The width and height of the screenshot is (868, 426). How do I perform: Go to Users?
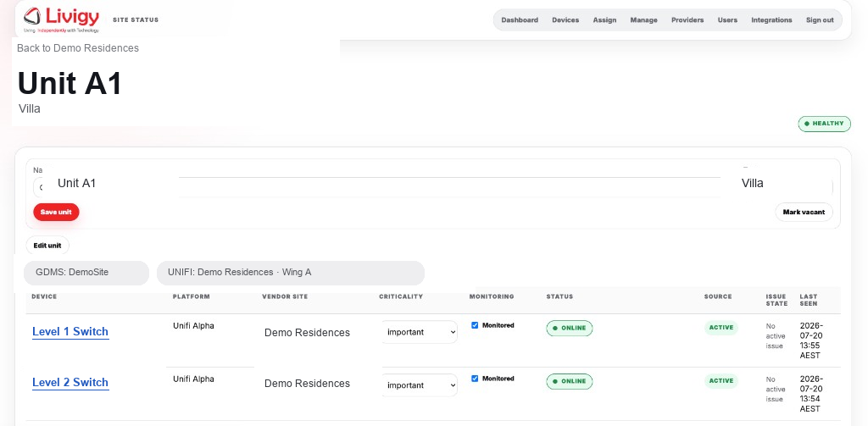[727, 20]
